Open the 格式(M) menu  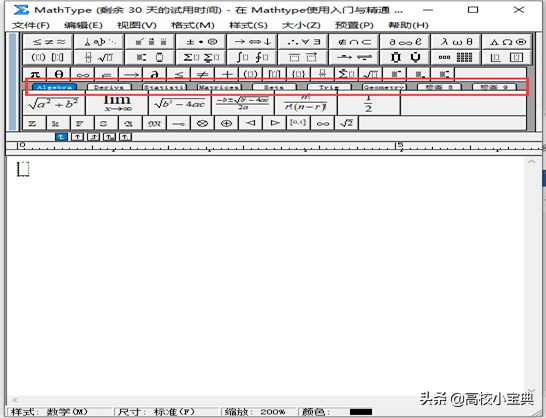(x=193, y=25)
